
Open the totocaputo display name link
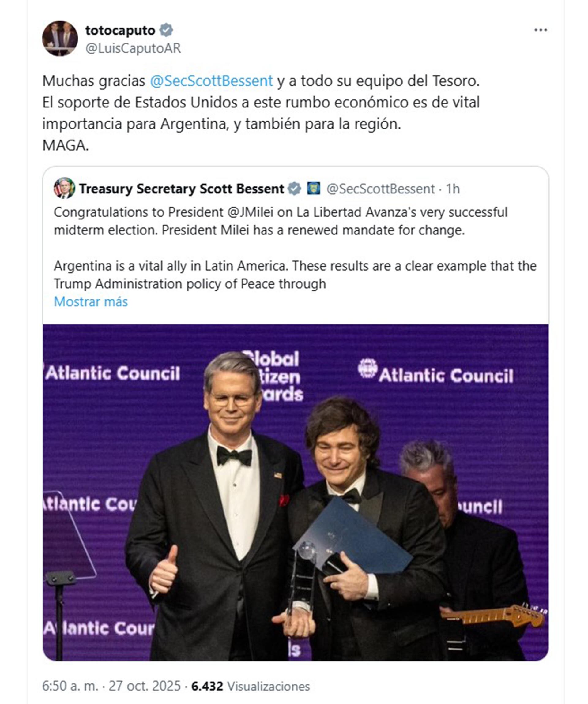point(120,30)
